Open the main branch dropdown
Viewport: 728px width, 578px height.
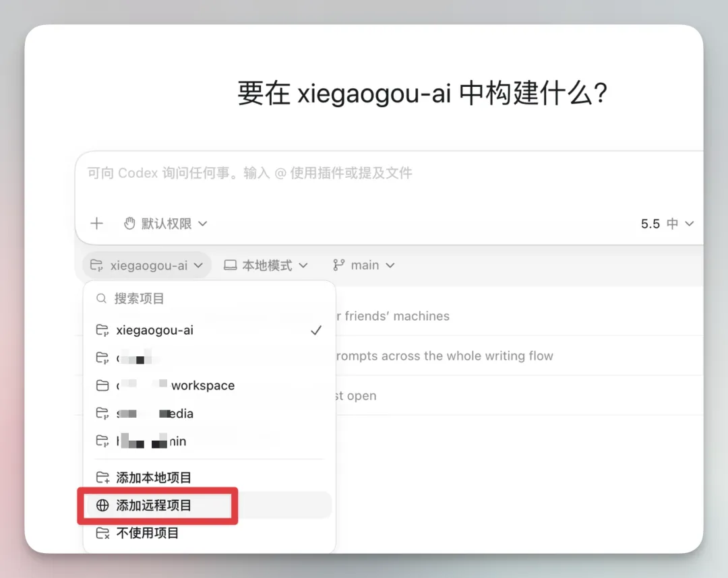pos(364,265)
